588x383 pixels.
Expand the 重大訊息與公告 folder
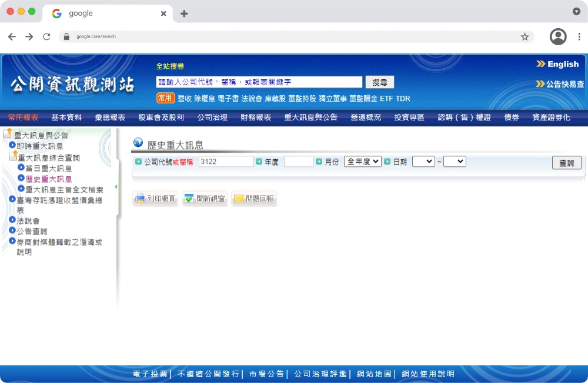(8, 135)
